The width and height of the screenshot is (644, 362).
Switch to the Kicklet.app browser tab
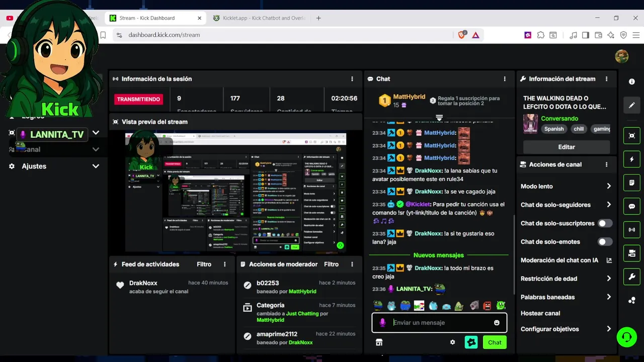coord(259,18)
